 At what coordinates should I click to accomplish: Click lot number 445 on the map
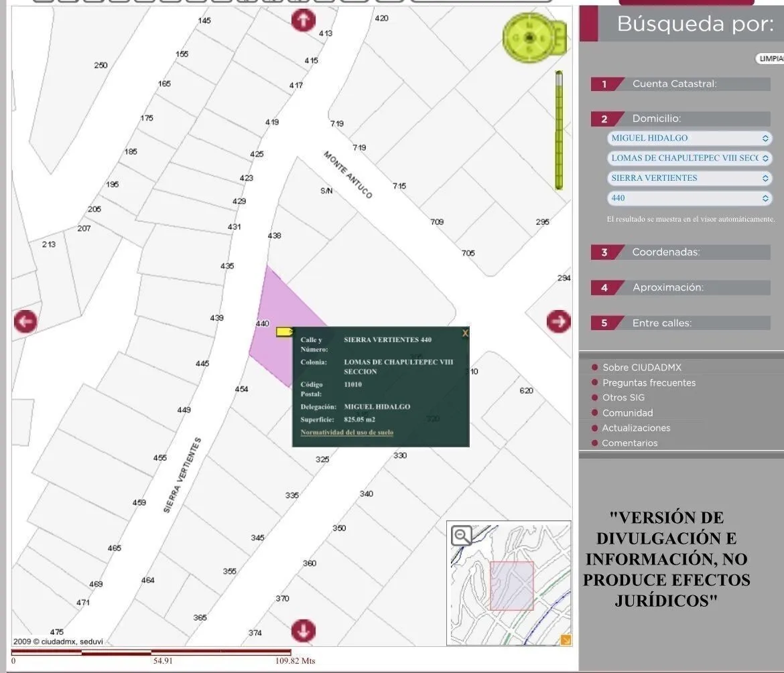coord(202,363)
